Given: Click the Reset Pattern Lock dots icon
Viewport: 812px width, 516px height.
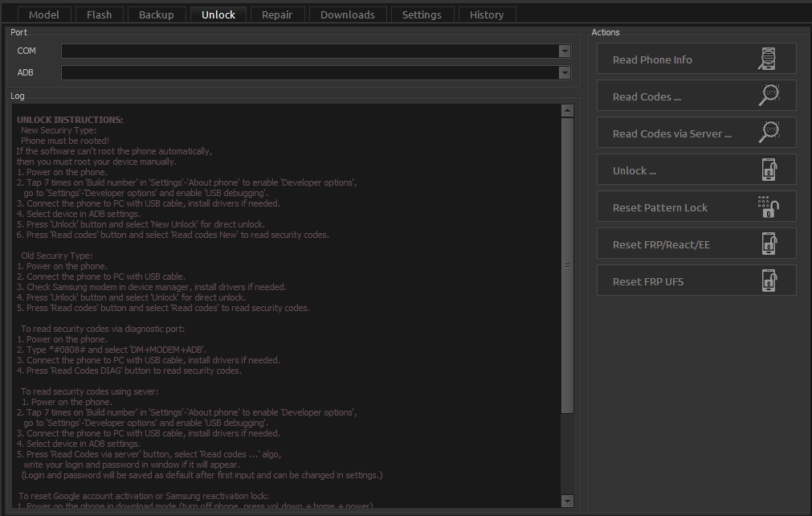Looking at the screenshot, I should coord(769,207).
